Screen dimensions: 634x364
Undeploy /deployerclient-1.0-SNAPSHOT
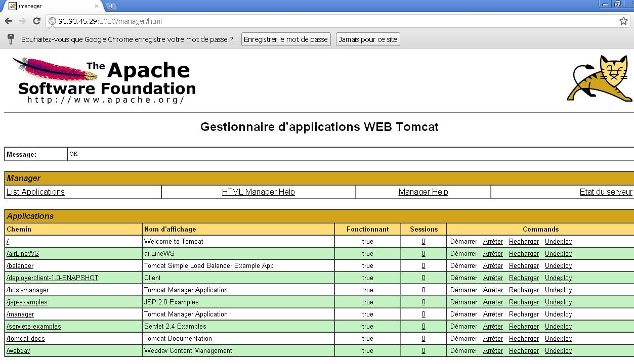(558, 278)
